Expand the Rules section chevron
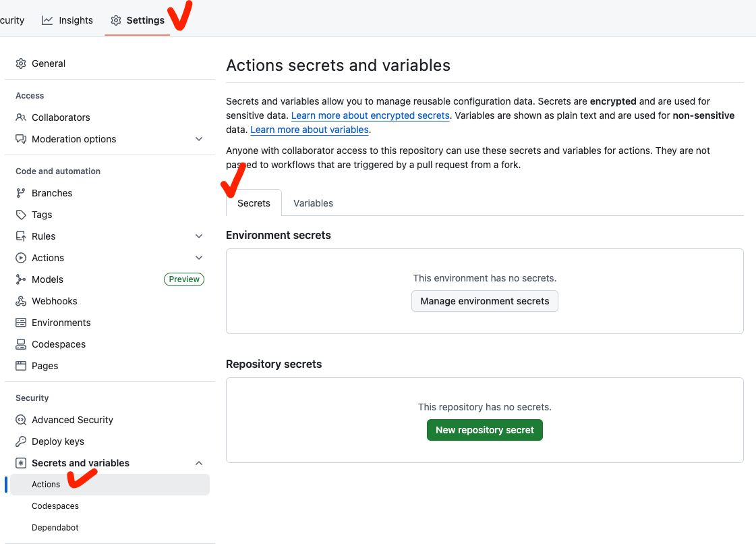This screenshot has height=544, width=756. pos(199,236)
